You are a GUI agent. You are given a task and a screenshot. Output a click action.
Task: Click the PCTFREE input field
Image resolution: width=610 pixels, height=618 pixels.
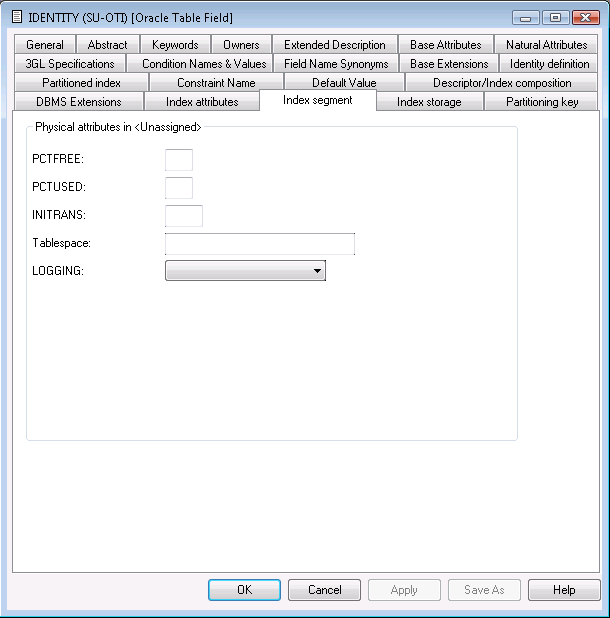click(x=178, y=160)
